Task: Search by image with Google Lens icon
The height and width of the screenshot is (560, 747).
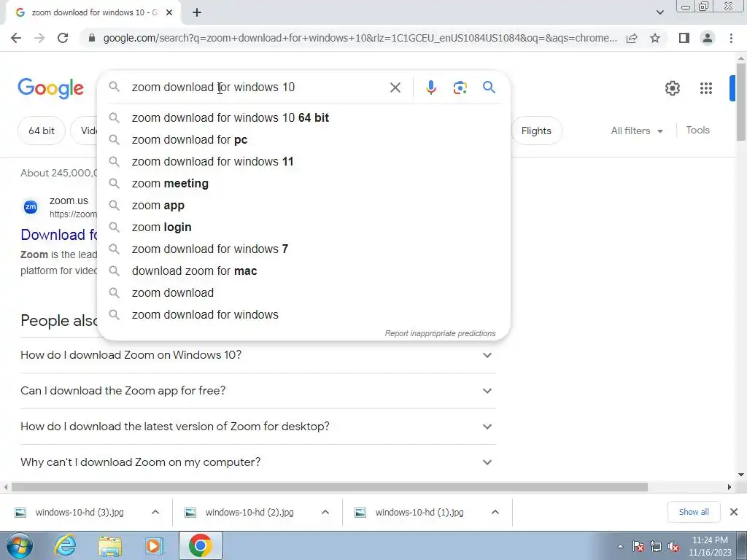Action: 460,87
